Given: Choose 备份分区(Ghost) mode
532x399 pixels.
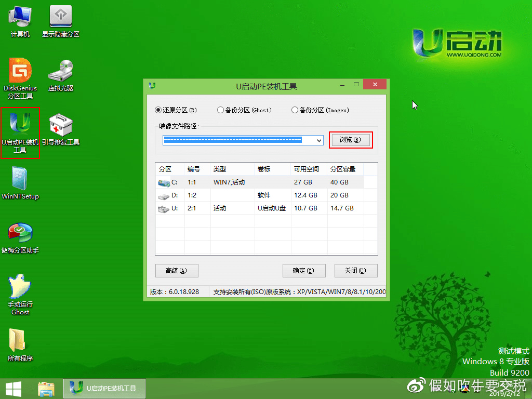Looking at the screenshot, I should (220, 110).
